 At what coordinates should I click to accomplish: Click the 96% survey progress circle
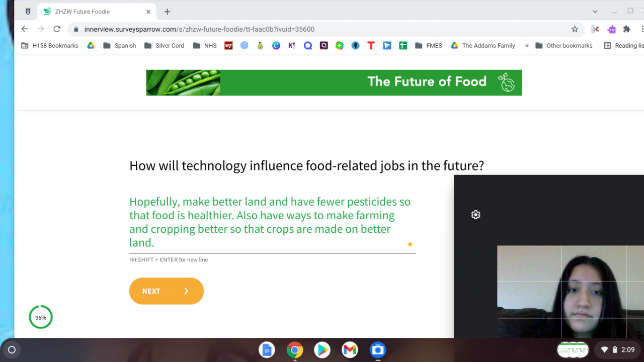[41, 317]
